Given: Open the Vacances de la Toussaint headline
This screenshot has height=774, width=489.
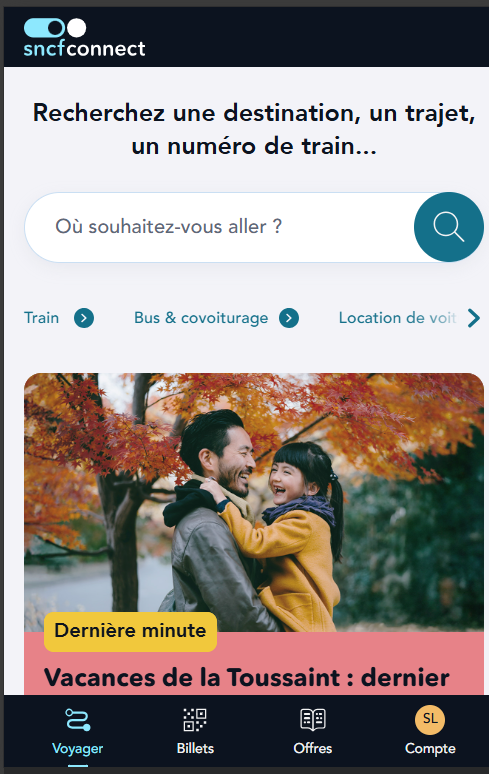Looking at the screenshot, I should point(247,677).
